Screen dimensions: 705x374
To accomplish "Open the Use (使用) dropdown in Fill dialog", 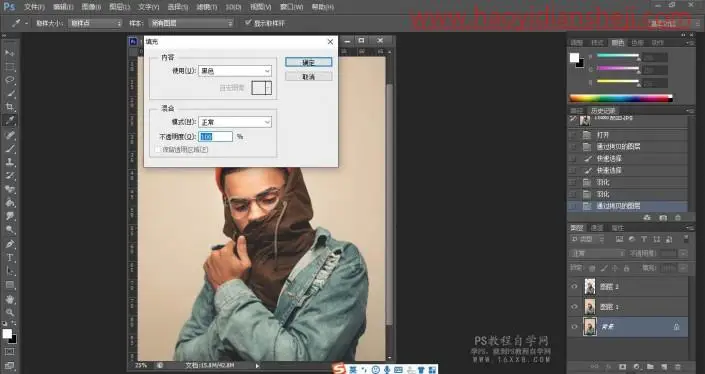I will 235,71.
